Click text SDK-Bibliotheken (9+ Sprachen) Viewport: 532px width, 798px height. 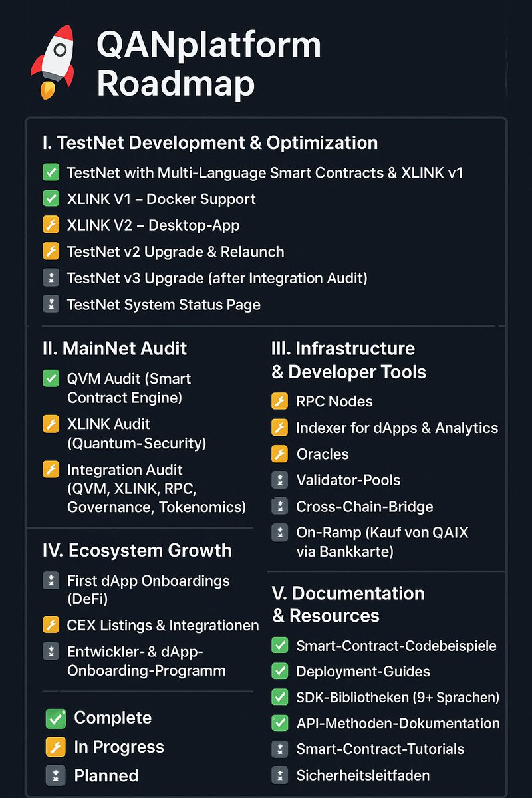398,698
